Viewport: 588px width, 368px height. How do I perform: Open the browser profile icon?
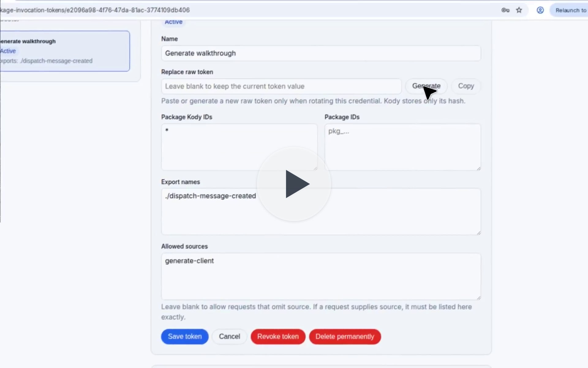[x=540, y=10]
